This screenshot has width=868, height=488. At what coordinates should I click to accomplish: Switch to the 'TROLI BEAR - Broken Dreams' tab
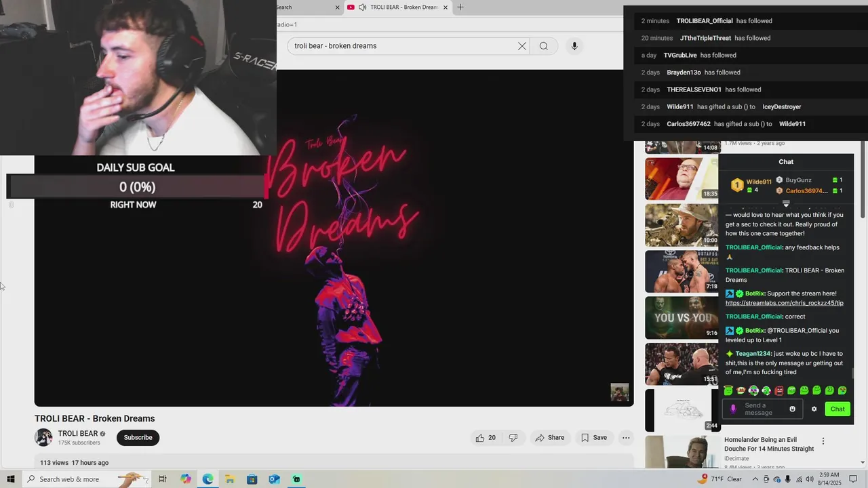(x=397, y=7)
